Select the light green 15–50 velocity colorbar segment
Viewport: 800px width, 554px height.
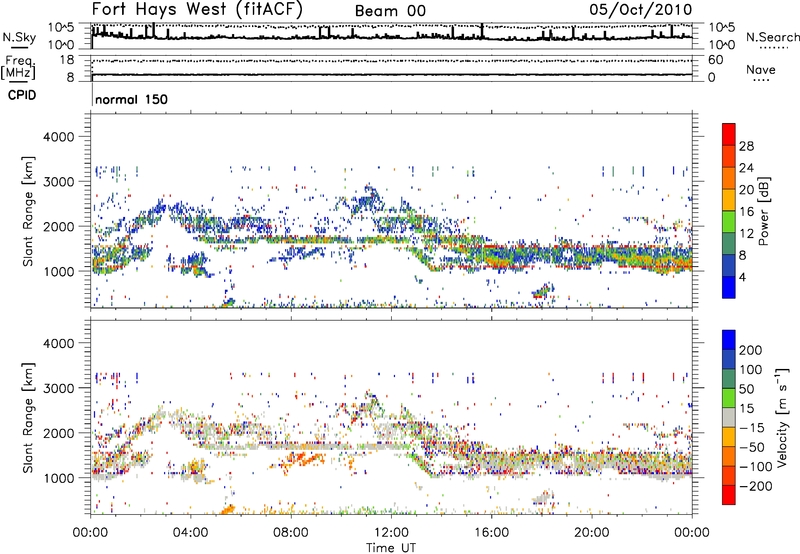[x=729, y=398]
